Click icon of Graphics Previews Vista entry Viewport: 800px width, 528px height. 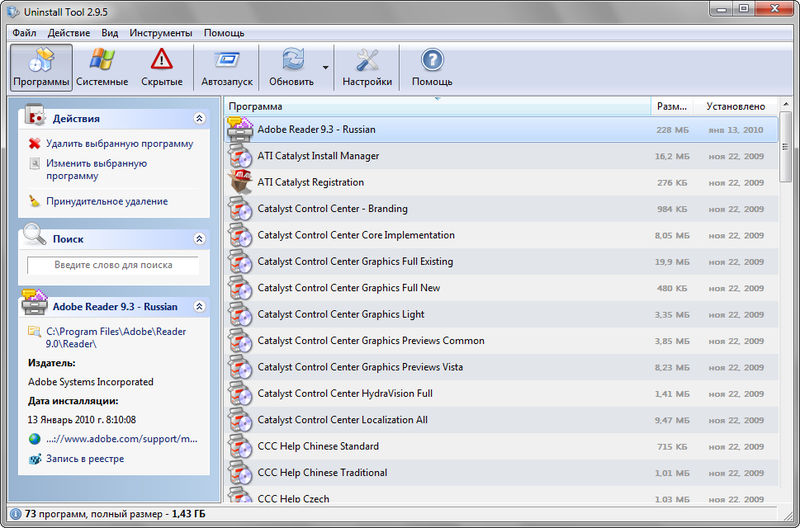240,367
